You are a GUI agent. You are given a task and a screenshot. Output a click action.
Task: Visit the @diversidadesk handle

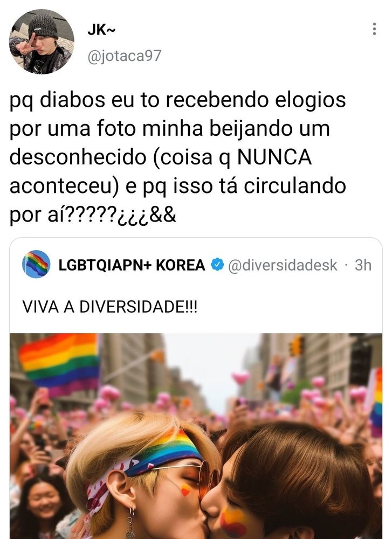[283, 265]
